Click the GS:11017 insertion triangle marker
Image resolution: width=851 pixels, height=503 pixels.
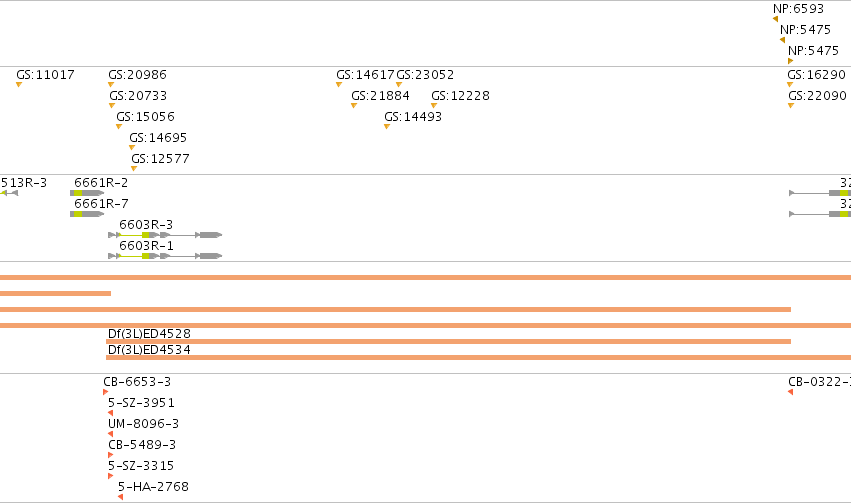(19, 85)
